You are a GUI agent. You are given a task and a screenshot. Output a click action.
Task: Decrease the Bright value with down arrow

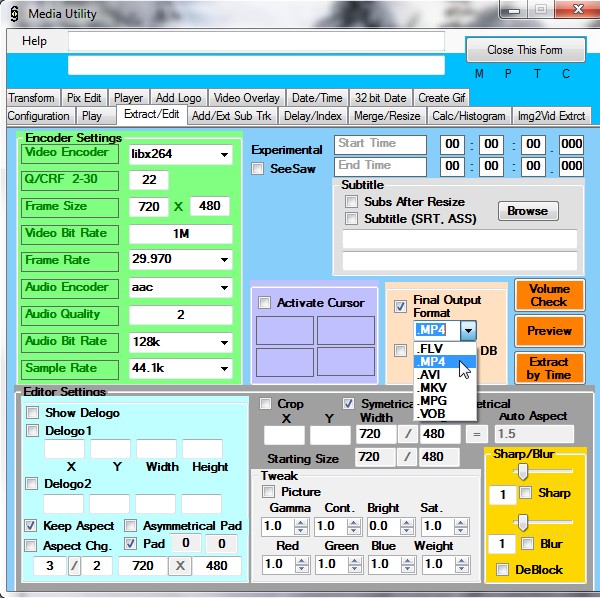pyautogui.click(x=407, y=531)
